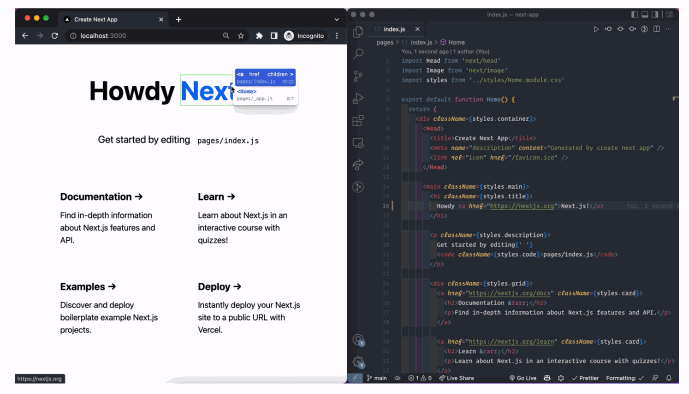This screenshot has width=689, height=394.
Task: Open the Manage gear in activity bar
Action: coord(358,362)
